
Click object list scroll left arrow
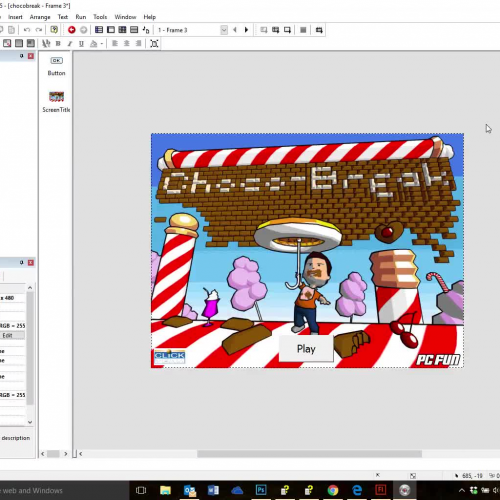(x=43, y=454)
